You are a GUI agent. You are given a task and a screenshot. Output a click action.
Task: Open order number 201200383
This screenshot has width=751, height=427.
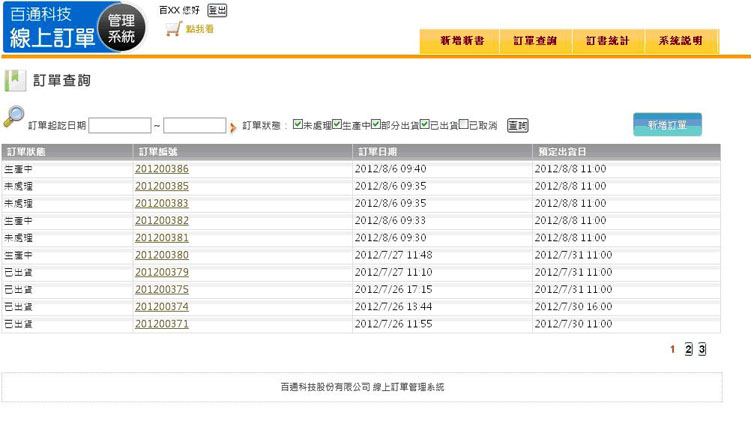(x=162, y=203)
